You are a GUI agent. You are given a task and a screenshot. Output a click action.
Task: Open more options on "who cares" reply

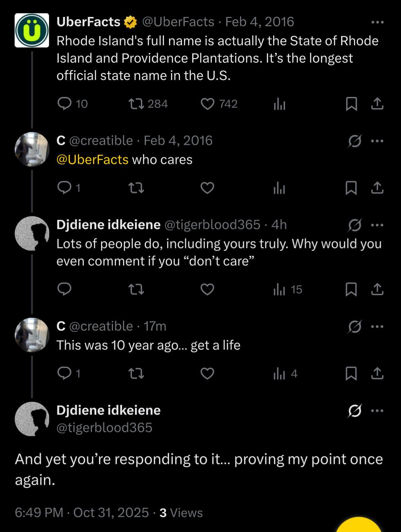click(377, 141)
